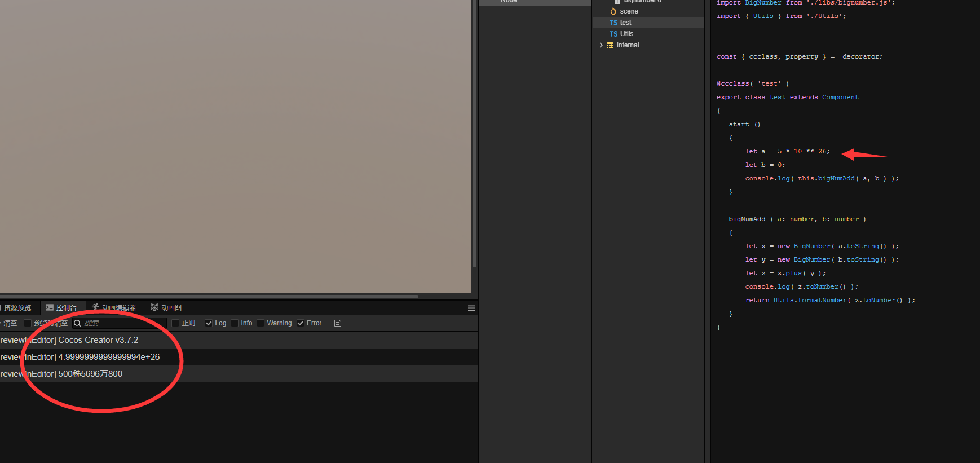Click the 'return Utils.formatNumber' code line
This screenshot has height=463, width=980.
coord(830,300)
